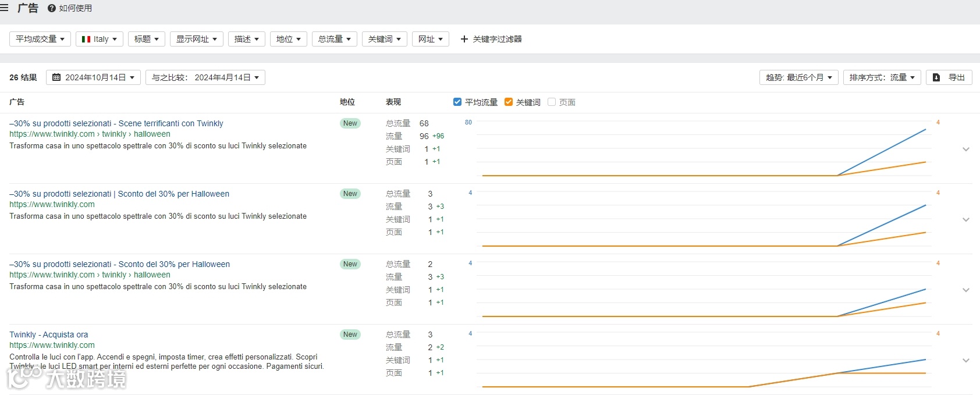Image resolution: width=980 pixels, height=395 pixels.
Task: Open the 如何使用 help link
Action: (70, 8)
